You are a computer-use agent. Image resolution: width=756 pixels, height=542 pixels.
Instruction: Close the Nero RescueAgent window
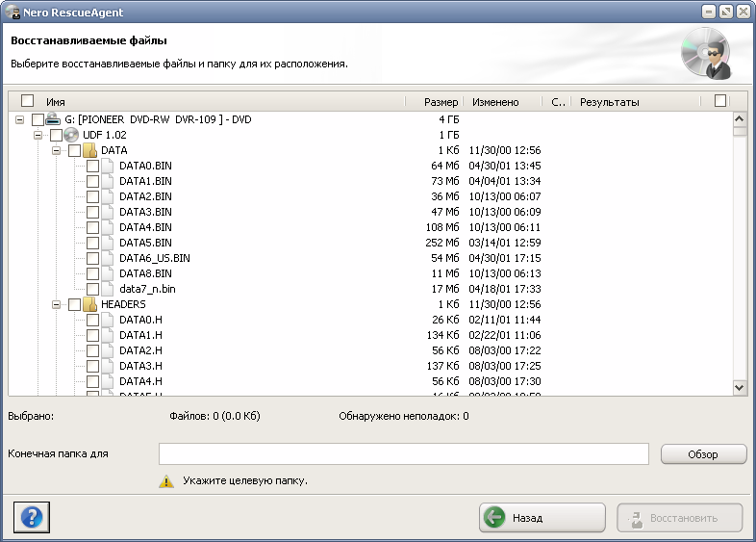click(x=743, y=12)
